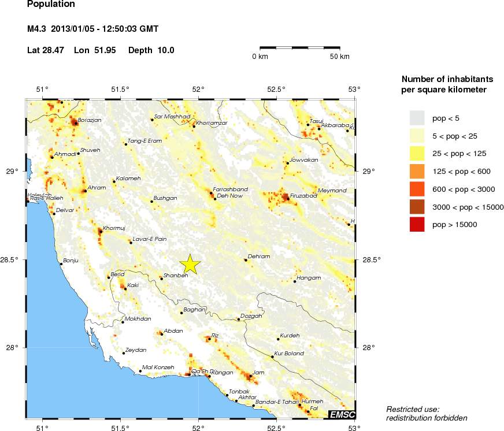Click the 'Depth 10.0' value
This screenshot has height=431, width=504.
[x=151, y=50]
